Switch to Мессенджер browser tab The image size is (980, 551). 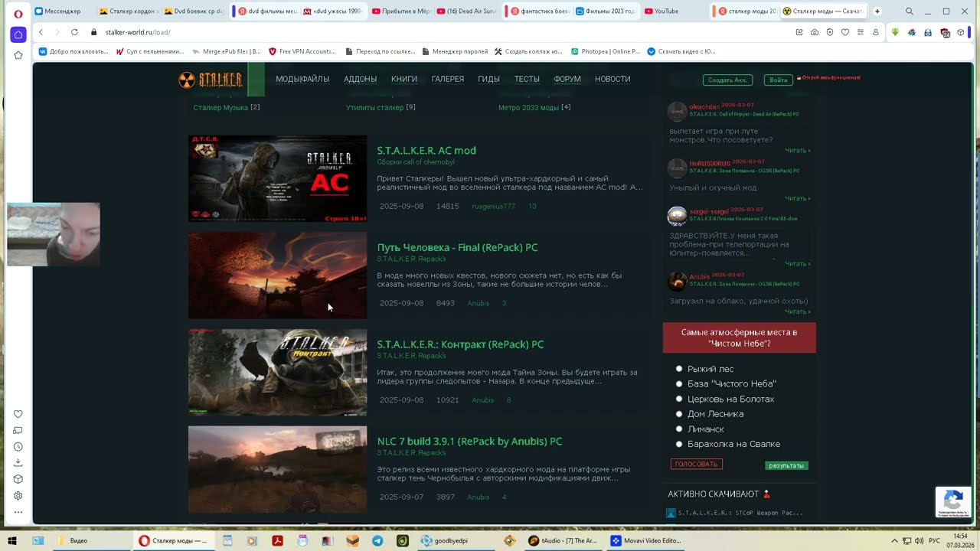(61, 11)
